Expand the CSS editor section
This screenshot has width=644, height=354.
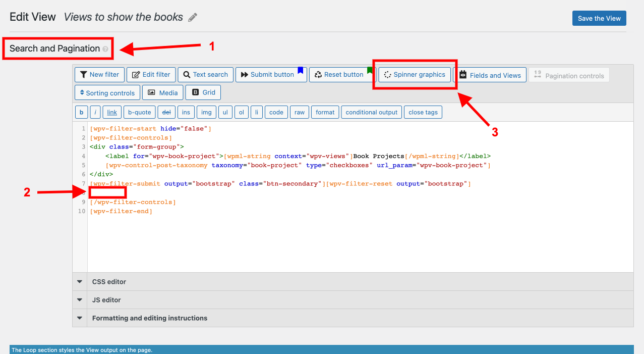click(x=353, y=282)
